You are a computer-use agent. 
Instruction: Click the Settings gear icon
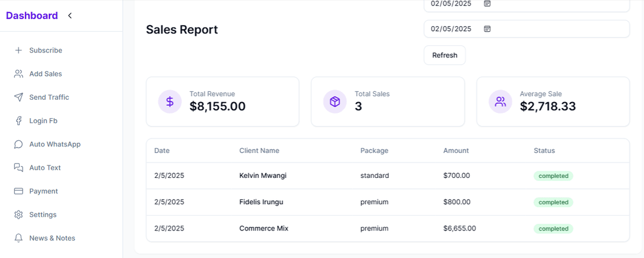tap(18, 214)
